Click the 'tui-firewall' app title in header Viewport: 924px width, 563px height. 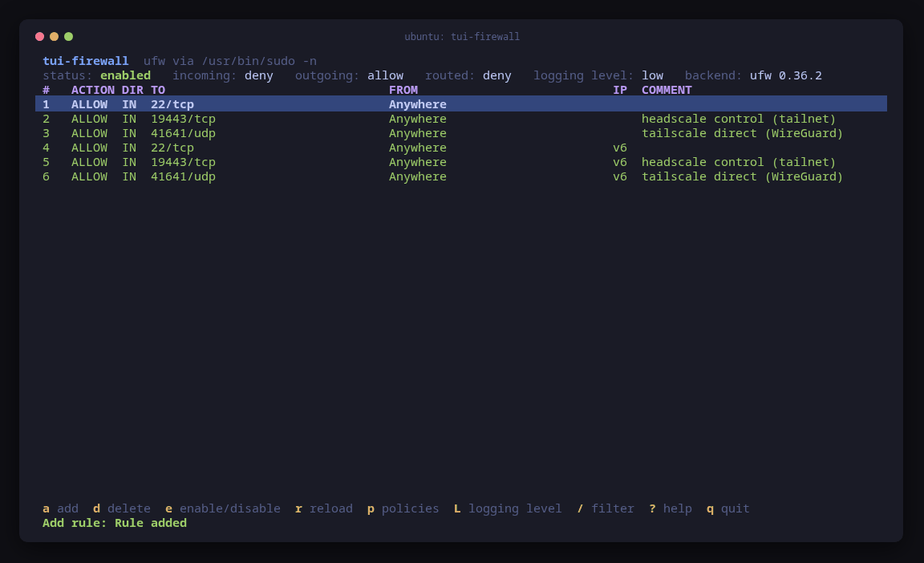[x=86, y=61]
